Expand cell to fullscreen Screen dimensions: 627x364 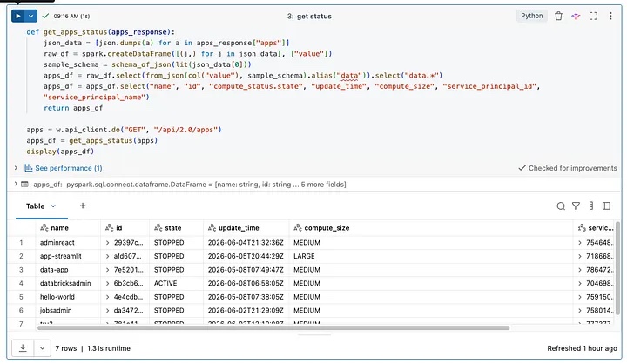click(593, 16)
